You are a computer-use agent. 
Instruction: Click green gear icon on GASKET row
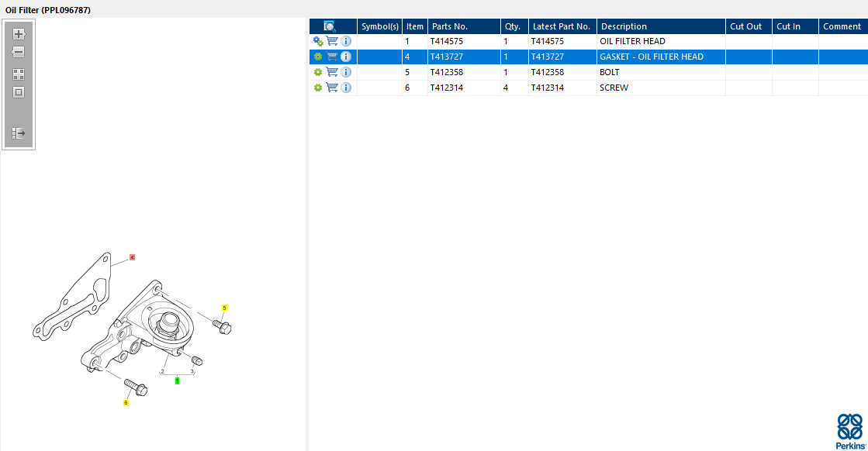pyautogui.click(x=318, y=57)
